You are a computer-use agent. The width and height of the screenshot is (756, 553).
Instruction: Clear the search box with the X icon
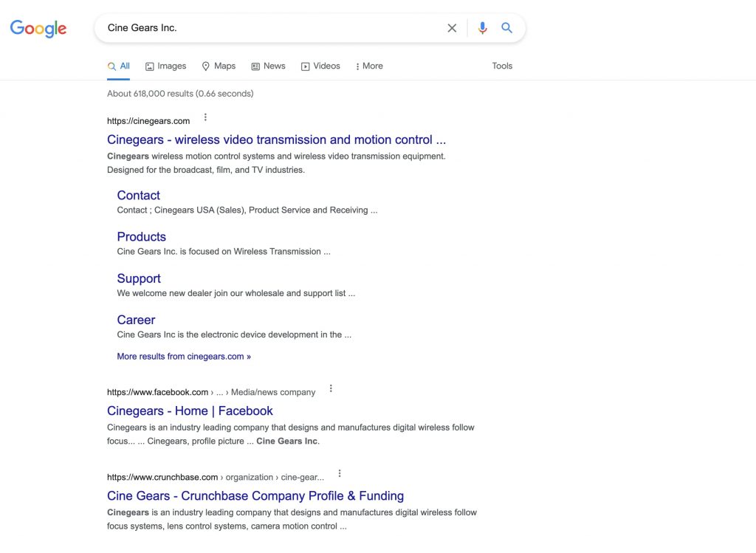[x=452, y=28]
